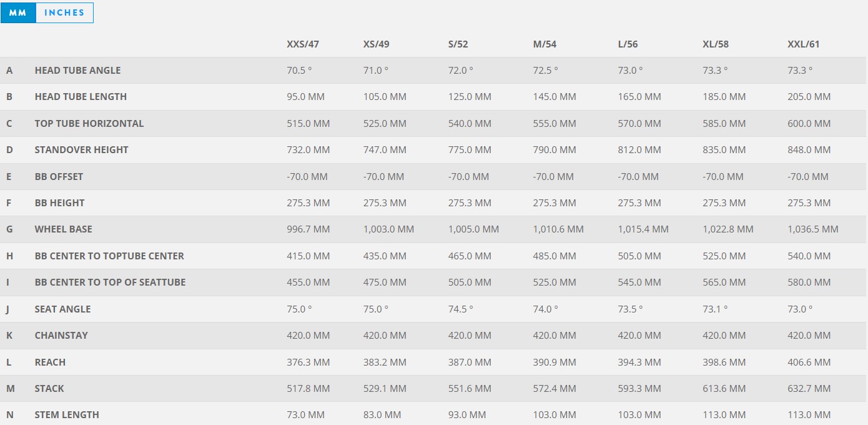The height and width of the screenshot is (425, 868).
Task: Click the STANDOVER HEIGHT row label
Action: (81, 150)
